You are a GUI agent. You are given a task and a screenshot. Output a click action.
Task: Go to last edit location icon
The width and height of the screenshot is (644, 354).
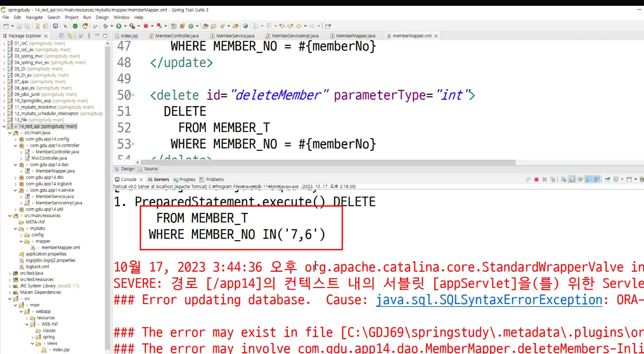click(x=283, y=26)
